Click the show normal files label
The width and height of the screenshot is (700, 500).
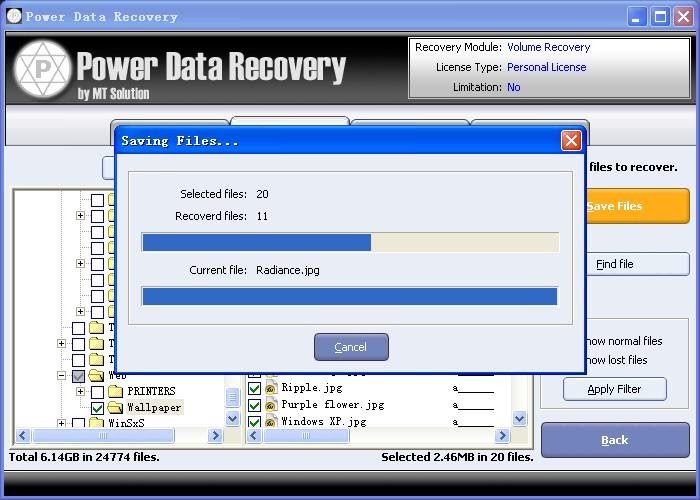(624, 341)
